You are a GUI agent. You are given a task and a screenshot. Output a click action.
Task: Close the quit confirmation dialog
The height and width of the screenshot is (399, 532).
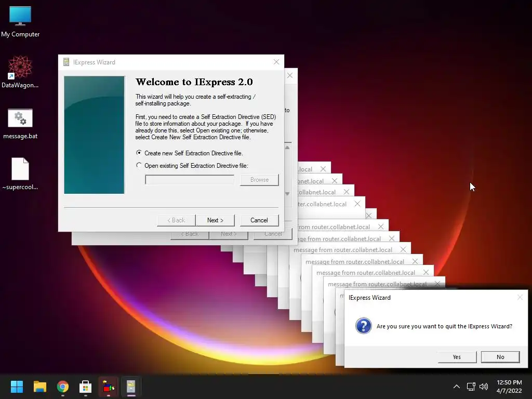(x=520, y=297)
